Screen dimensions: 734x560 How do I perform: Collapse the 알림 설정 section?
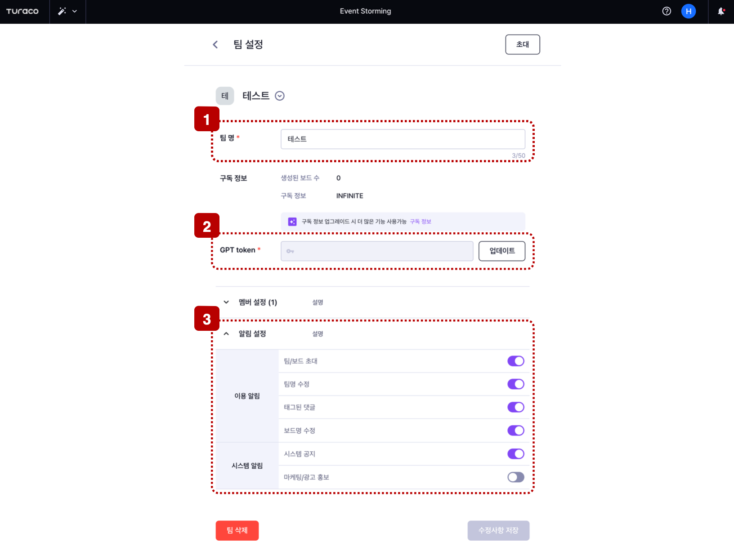click(226, 333)
